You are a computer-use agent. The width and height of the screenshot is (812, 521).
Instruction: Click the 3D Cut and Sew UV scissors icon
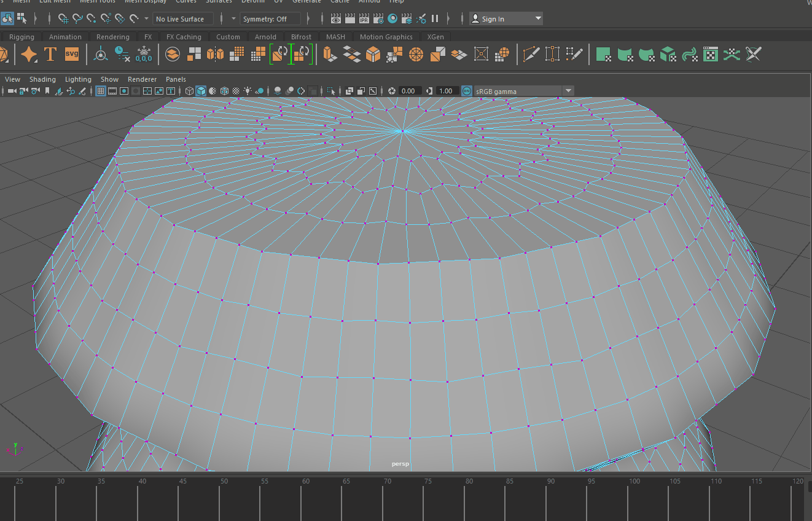[754, 55]
